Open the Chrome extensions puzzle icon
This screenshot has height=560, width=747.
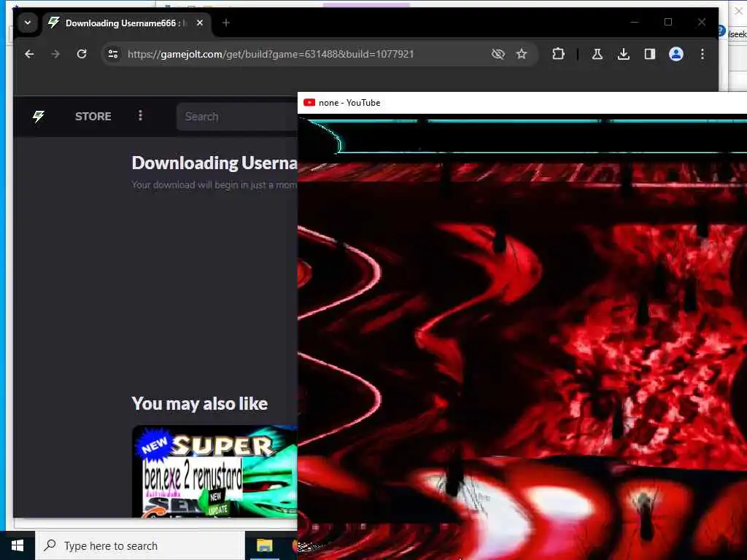click(x=558, y=54)
